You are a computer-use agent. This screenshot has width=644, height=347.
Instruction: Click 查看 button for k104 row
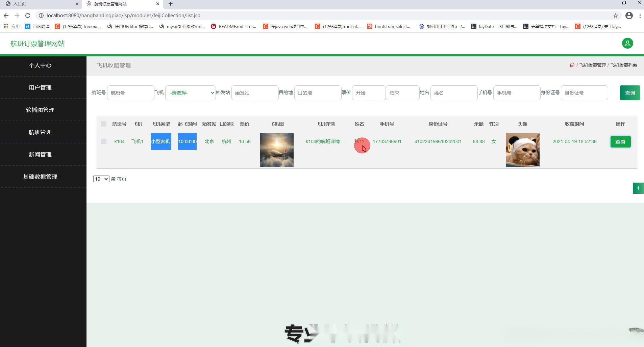pos(620,142)
